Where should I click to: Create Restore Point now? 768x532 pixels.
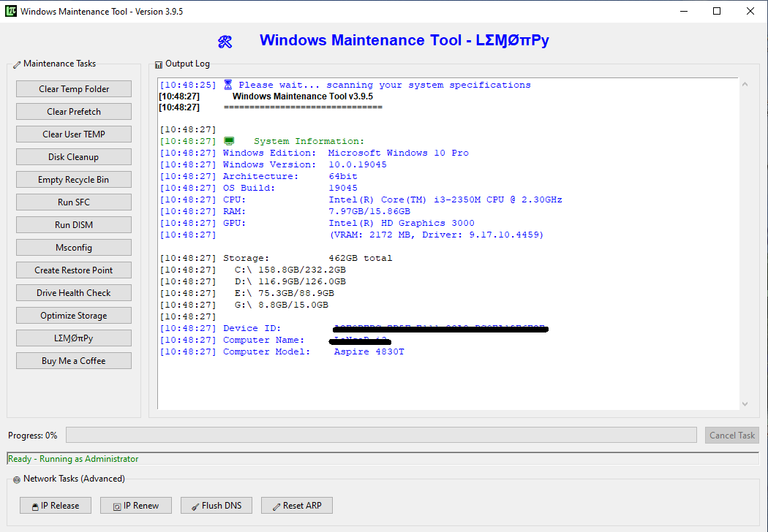point(74,270)
